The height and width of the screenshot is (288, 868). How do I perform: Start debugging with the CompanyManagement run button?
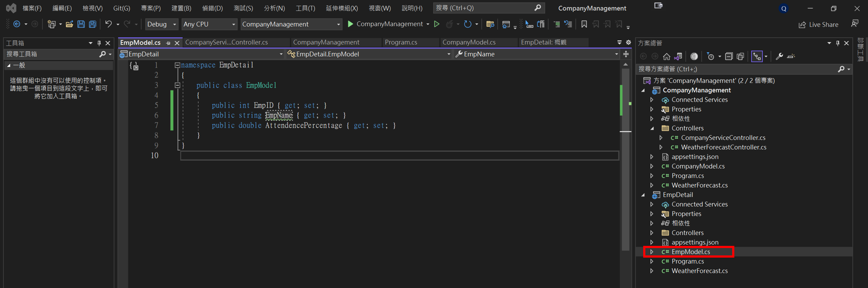pos(385,24)
